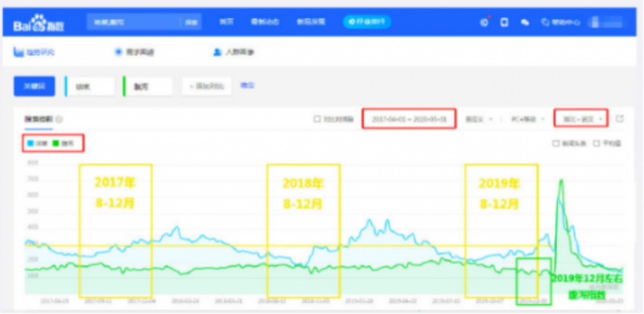
Task: Open the third top navigation menu item
Action: [311, 22]
